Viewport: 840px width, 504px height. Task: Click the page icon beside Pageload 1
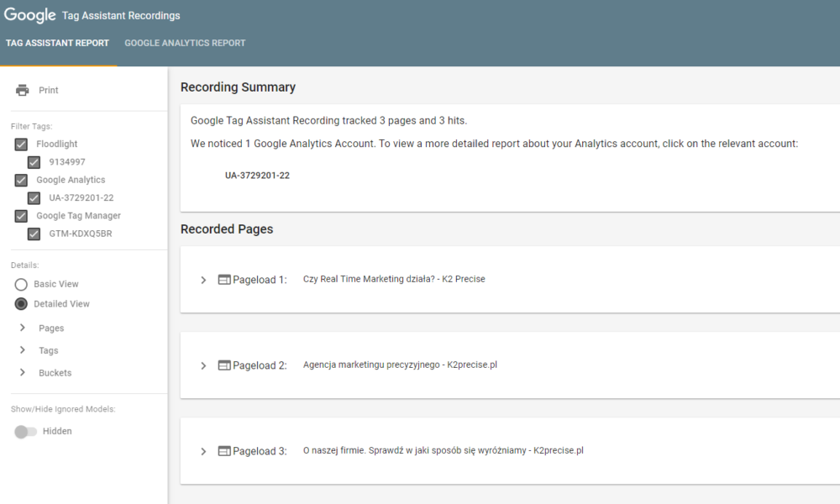click(x=224, y=280)
